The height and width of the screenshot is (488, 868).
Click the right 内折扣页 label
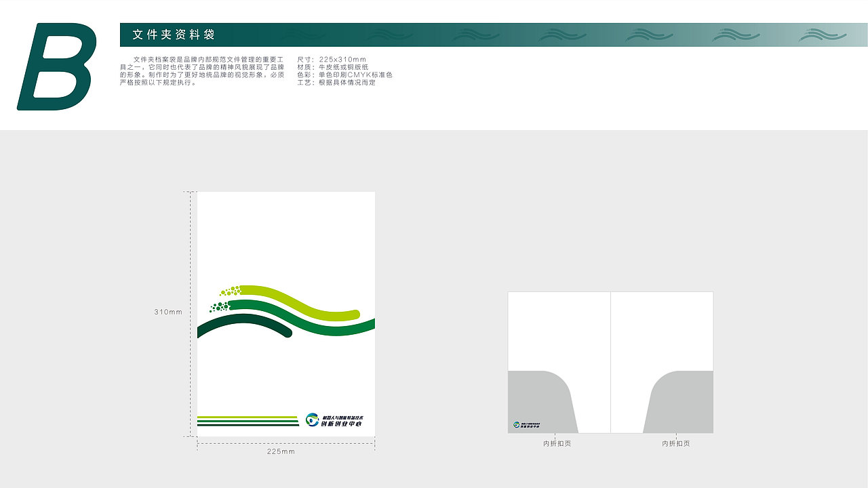[x=676, y=443]
